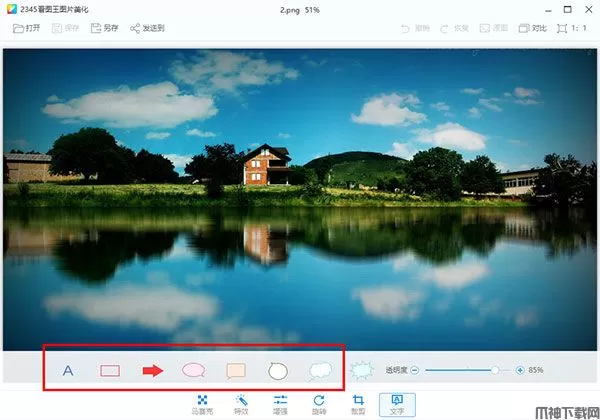This screenshot has width=600, height=420.
Task: Pick the white cloud speech bubble
Action: [320, 371]
